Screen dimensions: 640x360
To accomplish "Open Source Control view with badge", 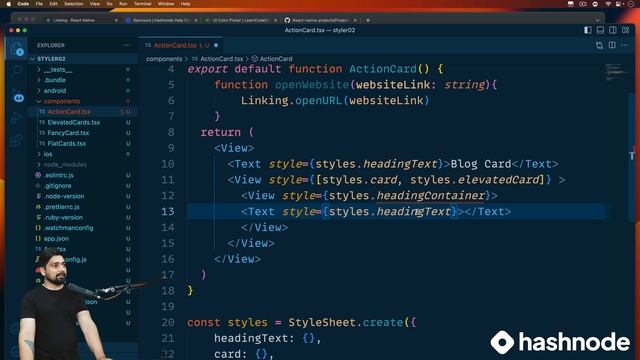I will point(17,96).
